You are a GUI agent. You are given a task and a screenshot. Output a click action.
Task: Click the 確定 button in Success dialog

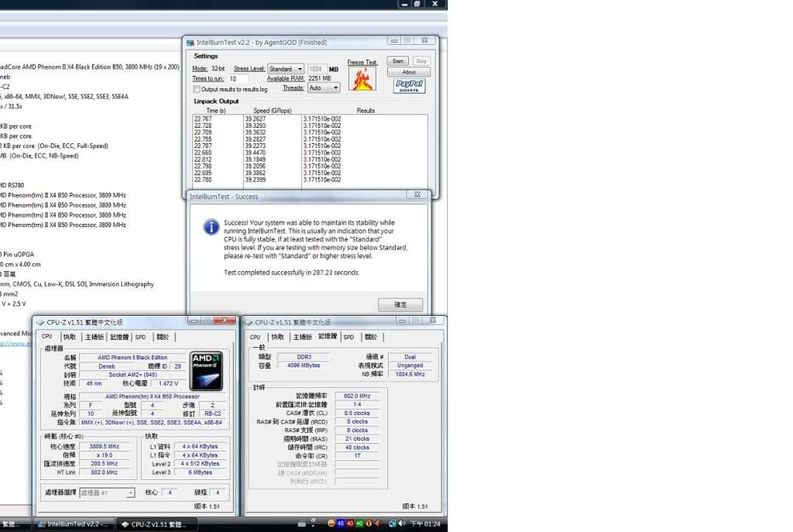[400, 305]
